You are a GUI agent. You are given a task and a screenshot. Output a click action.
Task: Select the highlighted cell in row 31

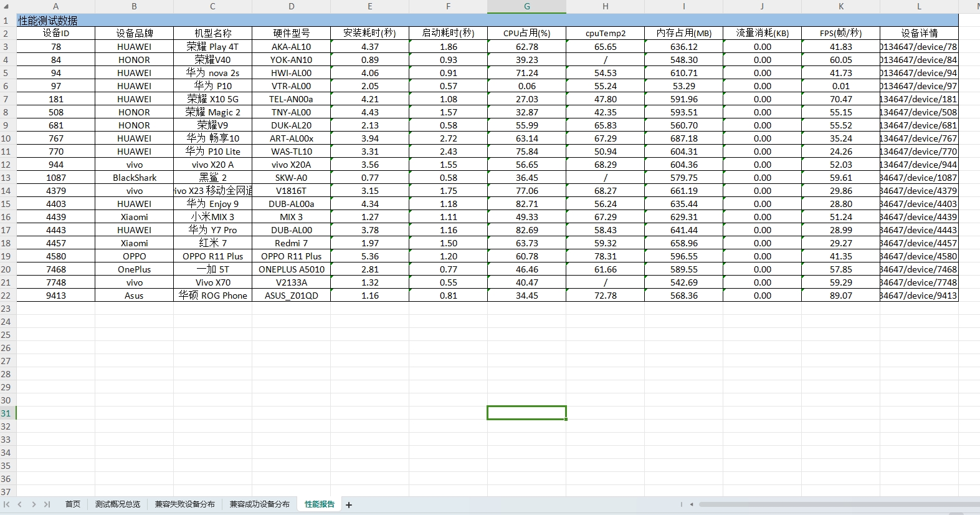coord(526,413)
